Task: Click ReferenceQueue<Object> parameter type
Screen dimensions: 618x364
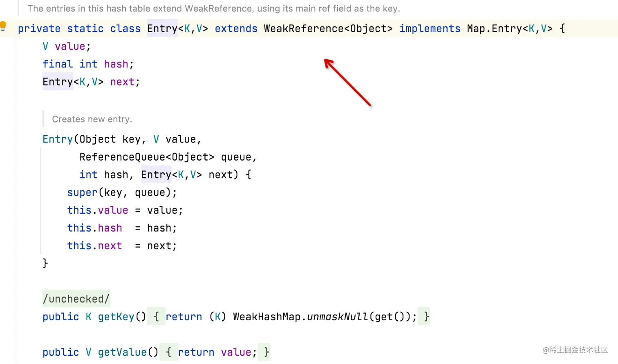Action: pyautogui.click(x=147, y=157)
